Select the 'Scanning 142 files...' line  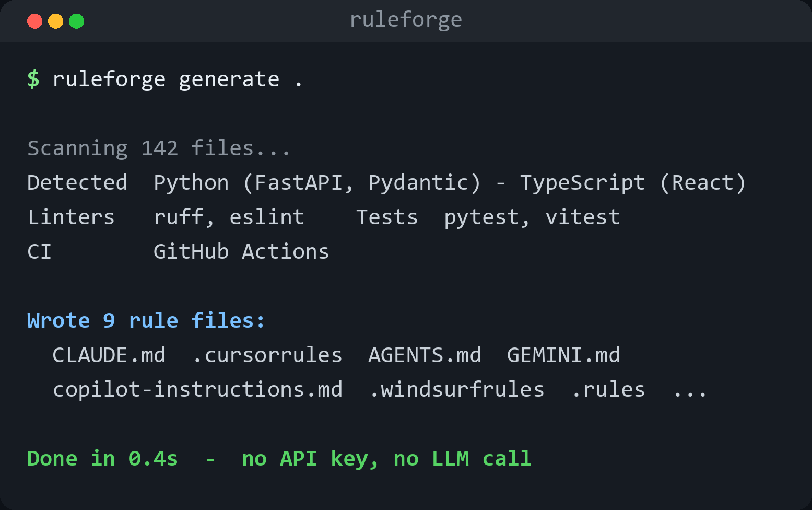(159, 148)
